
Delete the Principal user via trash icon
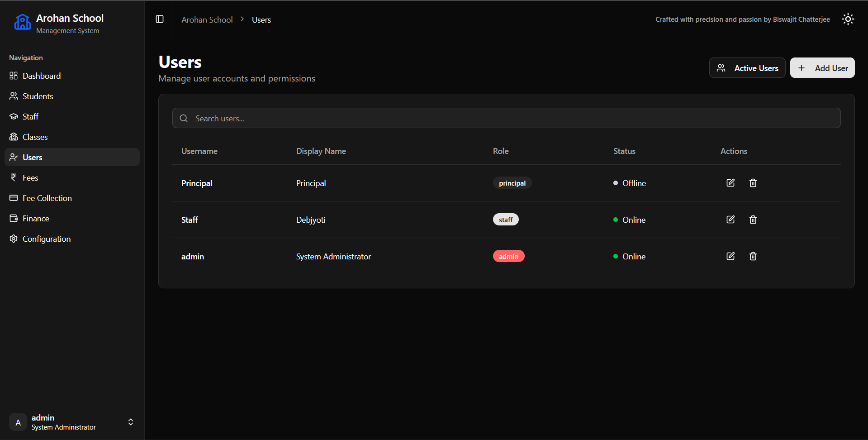tap(753, 183)
